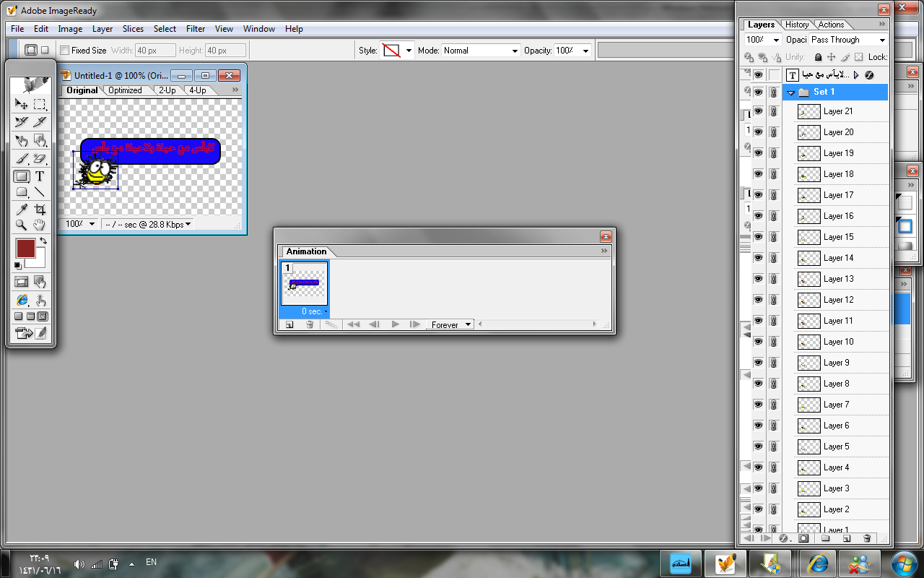Select frame 1 thumbnail in Animation panel
924x578 pixels.
pos(304,284)
